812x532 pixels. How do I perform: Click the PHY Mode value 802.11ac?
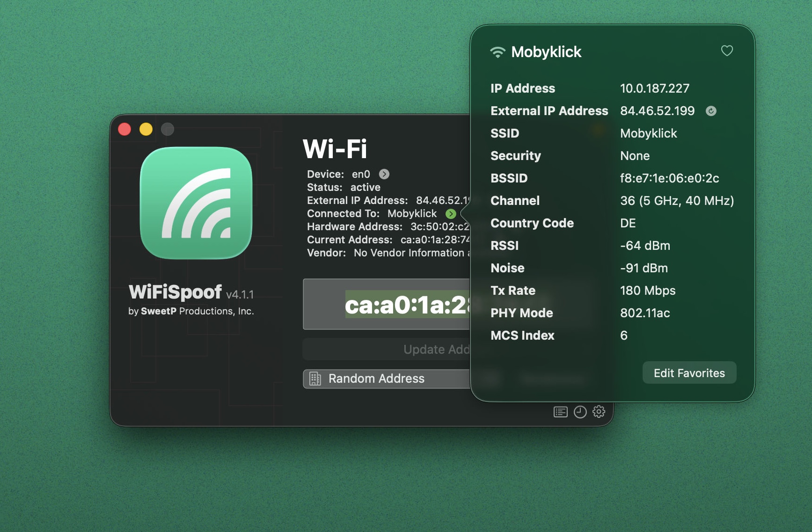click(x=645, y=313)
